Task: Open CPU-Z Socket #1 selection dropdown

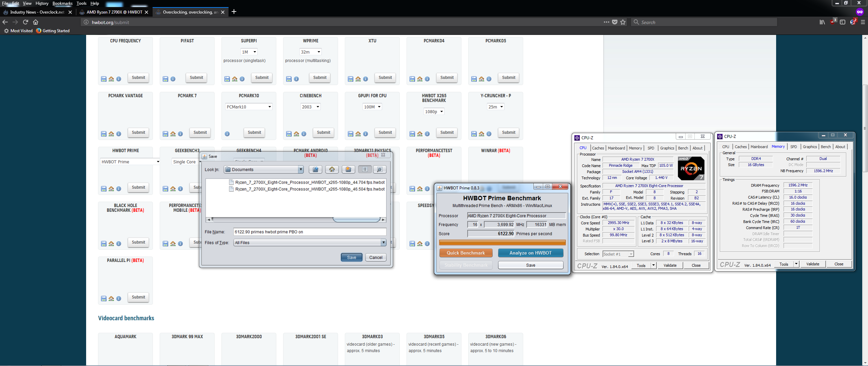Action: (618, 254)
